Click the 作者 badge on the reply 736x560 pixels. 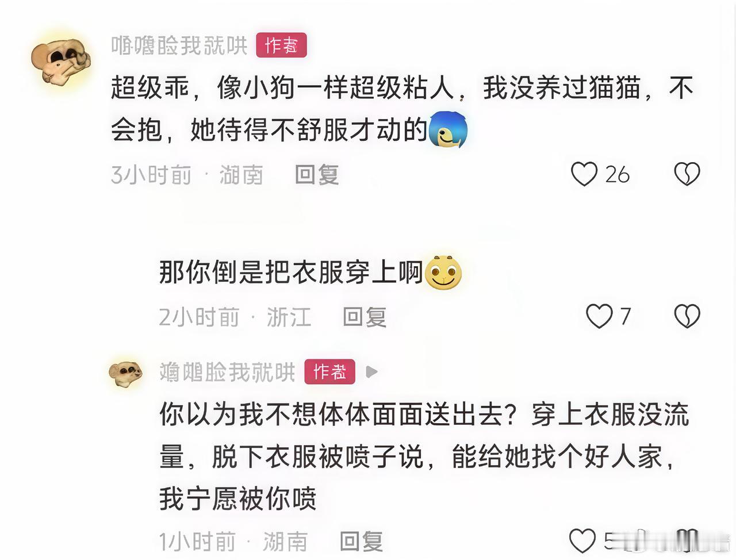click(329, 372)
